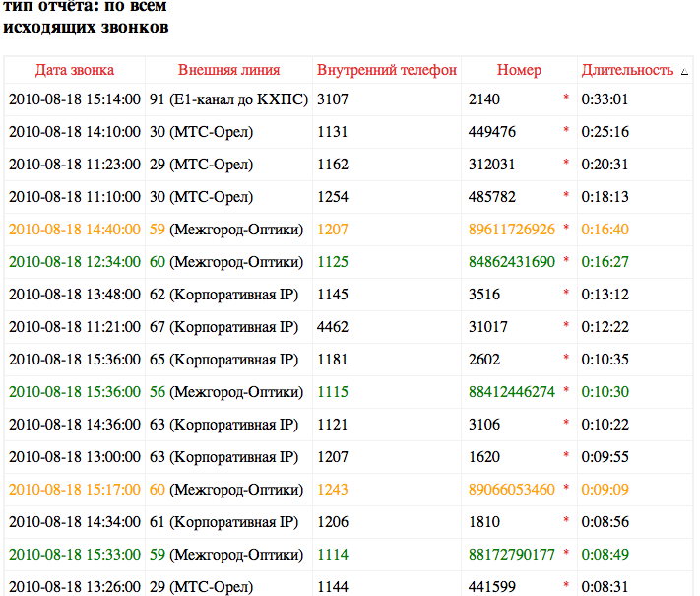Sort by Номер column header

pos(519,70)
